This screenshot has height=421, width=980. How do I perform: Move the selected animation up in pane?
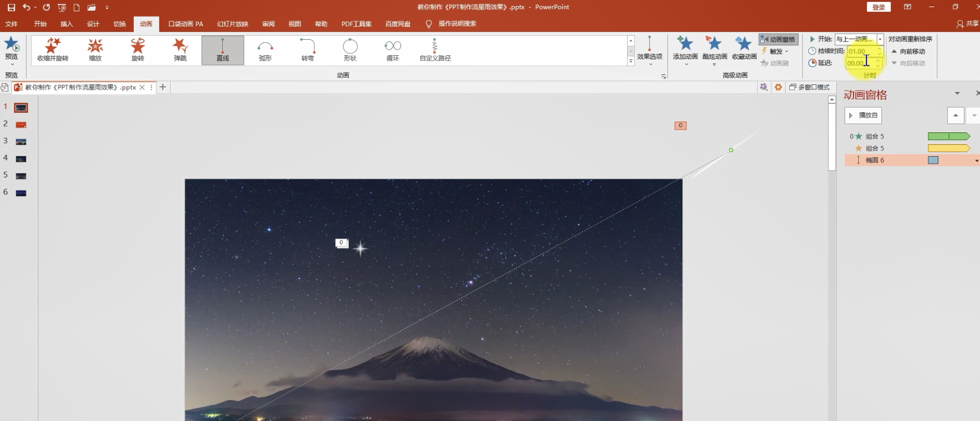pos(956,115)
